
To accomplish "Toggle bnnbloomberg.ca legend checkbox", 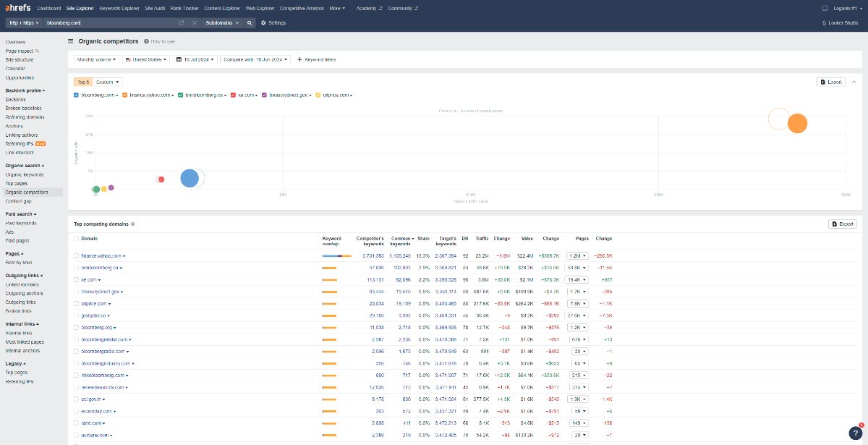I will [x=180, y=95].
